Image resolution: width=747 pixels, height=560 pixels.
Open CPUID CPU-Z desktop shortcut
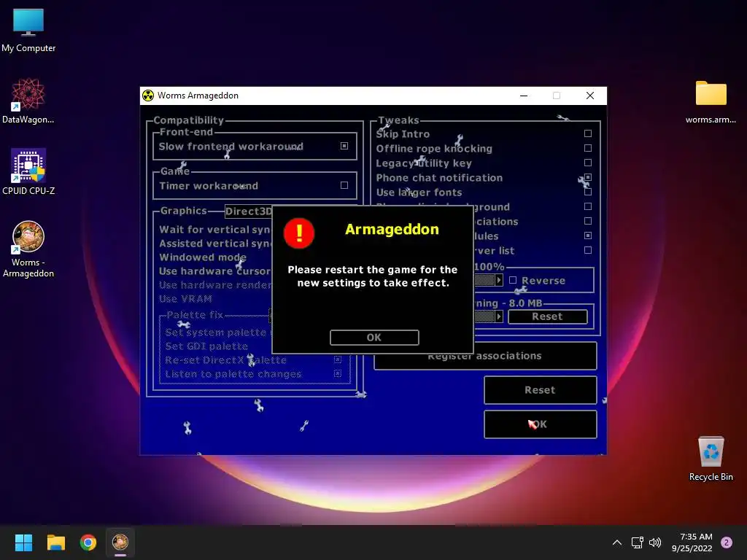pos(28,172)
